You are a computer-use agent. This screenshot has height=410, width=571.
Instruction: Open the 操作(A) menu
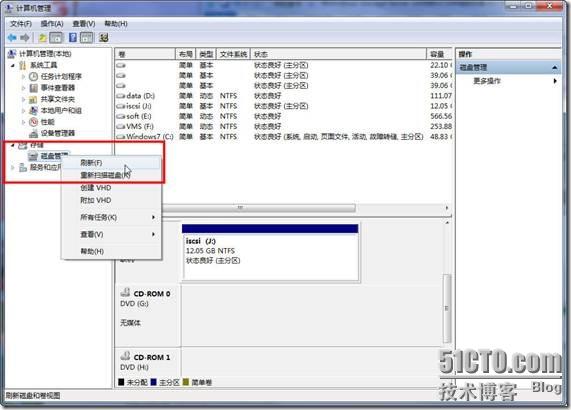(x=52, y=24)
